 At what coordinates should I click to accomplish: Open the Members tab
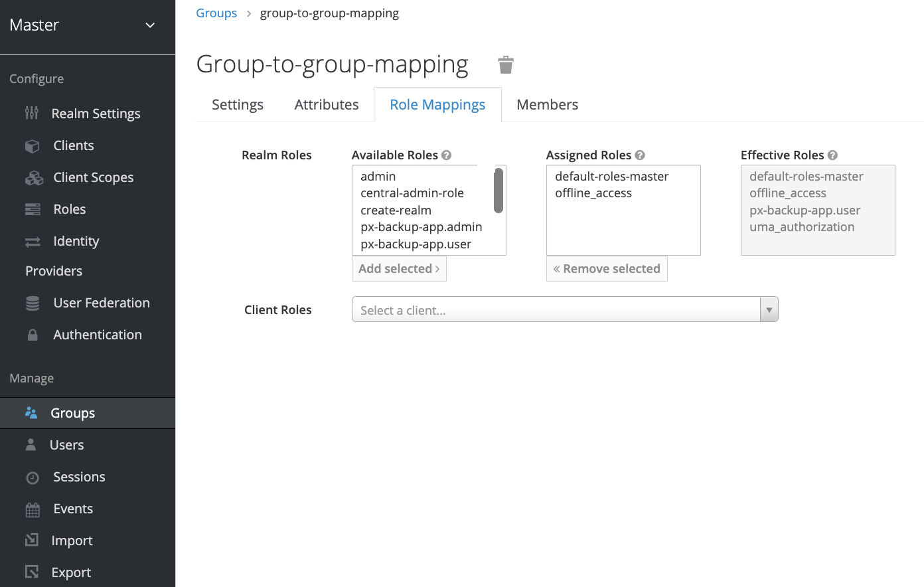coord(547,105)
